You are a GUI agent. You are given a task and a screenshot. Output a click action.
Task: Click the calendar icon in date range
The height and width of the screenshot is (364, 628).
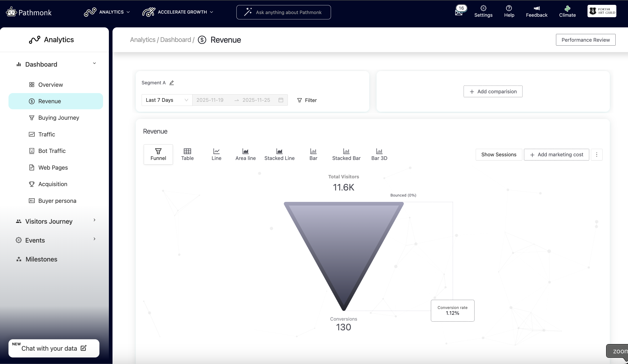[x=281, y=100]
